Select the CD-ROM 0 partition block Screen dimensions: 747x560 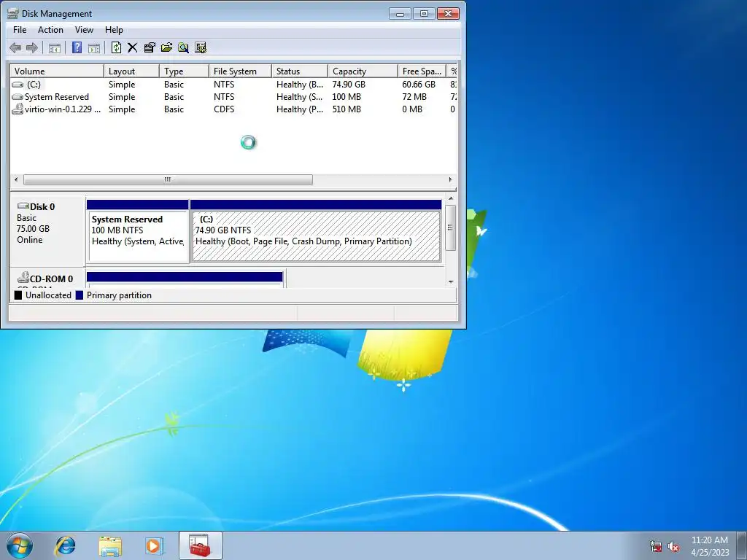185,280
